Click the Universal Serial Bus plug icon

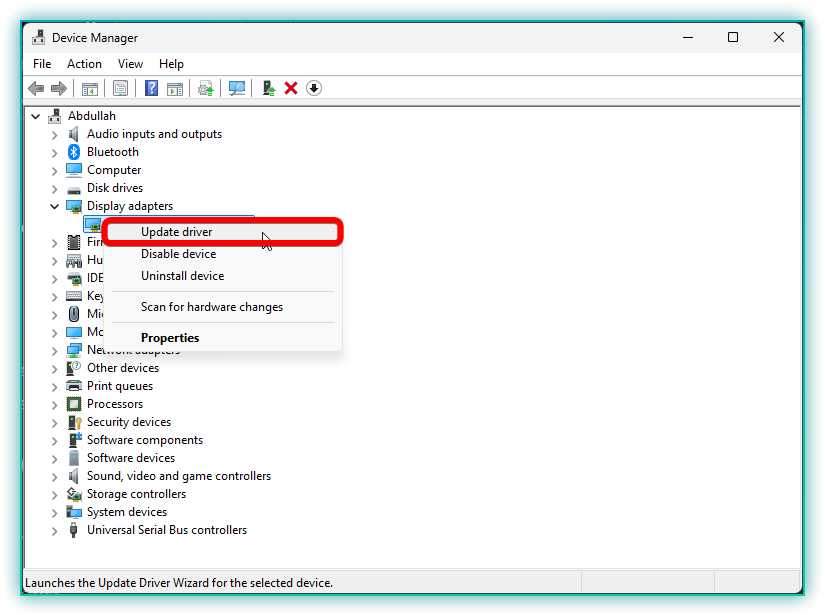click(x=74, y=530)
